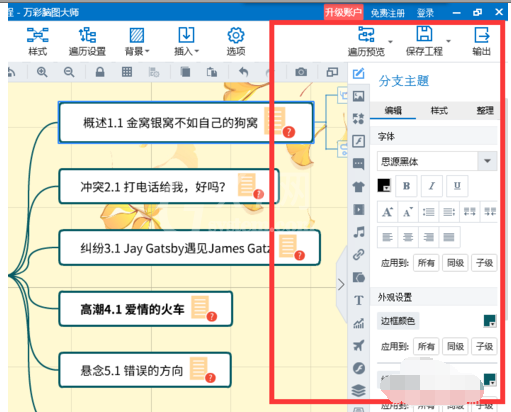
Task: Open the Flash animation sidebar icon
Action: click(359, 141)
